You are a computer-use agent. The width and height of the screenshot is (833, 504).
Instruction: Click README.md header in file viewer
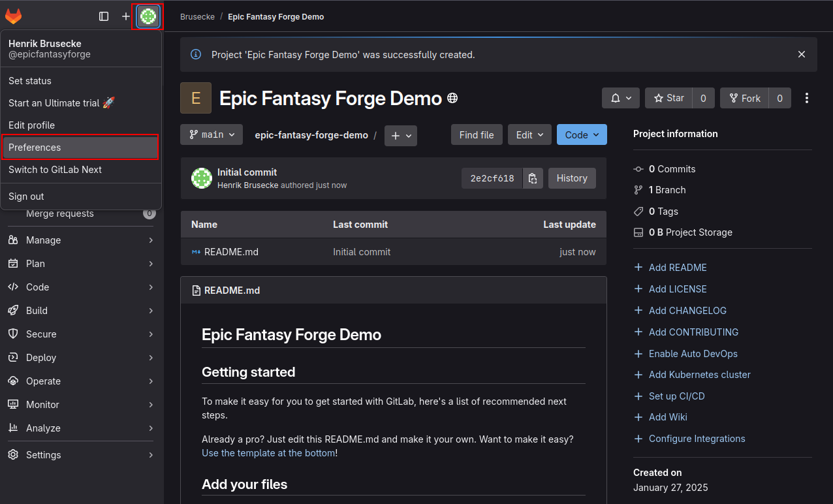coord(232,290)
